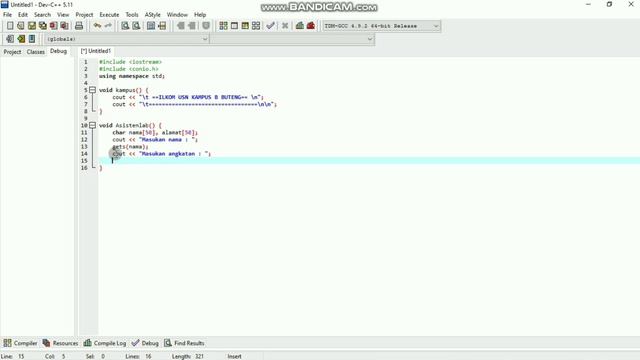Open Find using the magnifier icon
Screen dimensions: 640x360
125,26
